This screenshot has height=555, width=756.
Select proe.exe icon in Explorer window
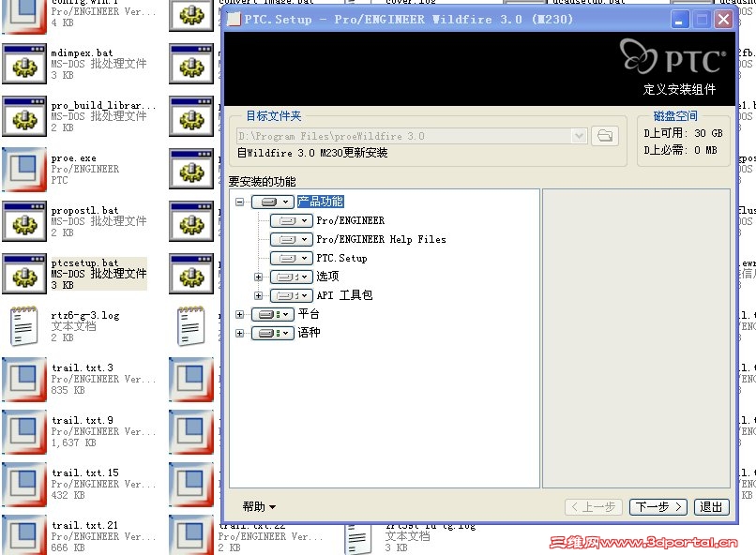pos(24,170)
